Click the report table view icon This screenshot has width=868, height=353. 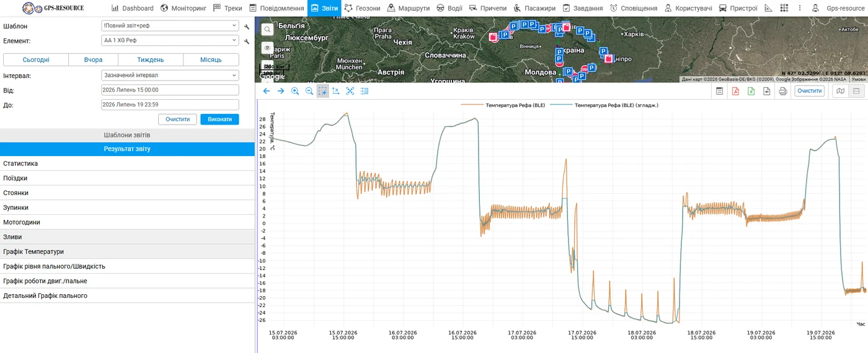point(720,91)
